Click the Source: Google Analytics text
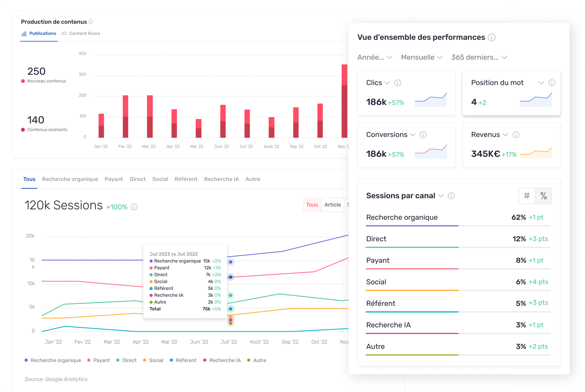The height and width of the screenshot is (392, 585). click(56, 379)
